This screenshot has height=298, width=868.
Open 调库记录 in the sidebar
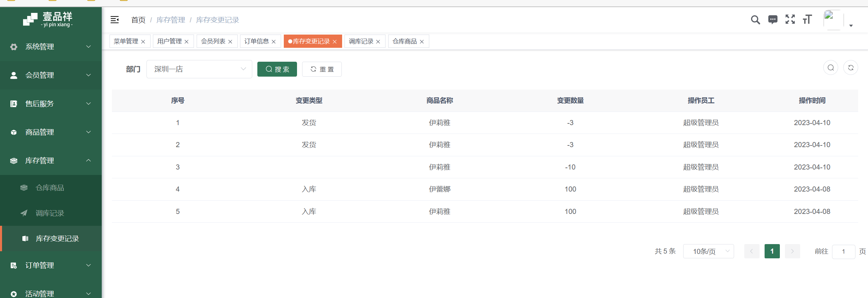coord(51,213)
